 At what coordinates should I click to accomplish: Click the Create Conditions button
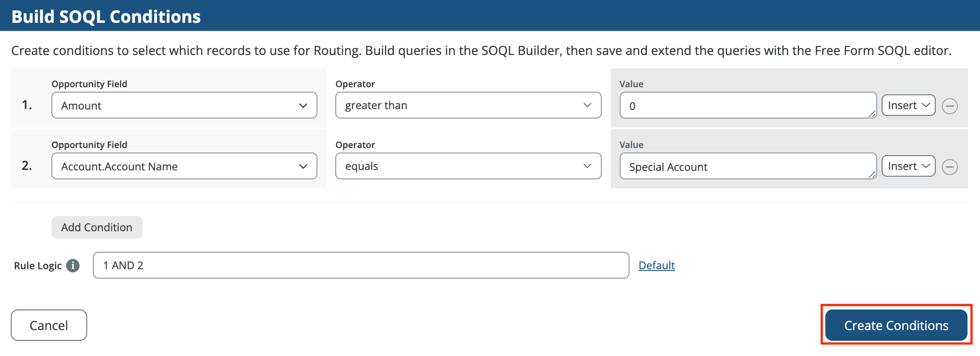(896, 326)
